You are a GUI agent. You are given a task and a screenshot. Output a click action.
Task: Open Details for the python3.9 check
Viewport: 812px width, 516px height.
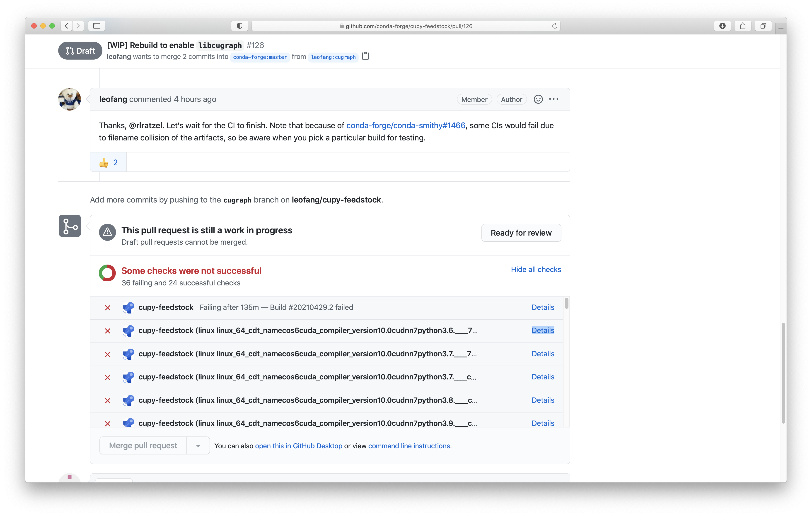point(543,423)
